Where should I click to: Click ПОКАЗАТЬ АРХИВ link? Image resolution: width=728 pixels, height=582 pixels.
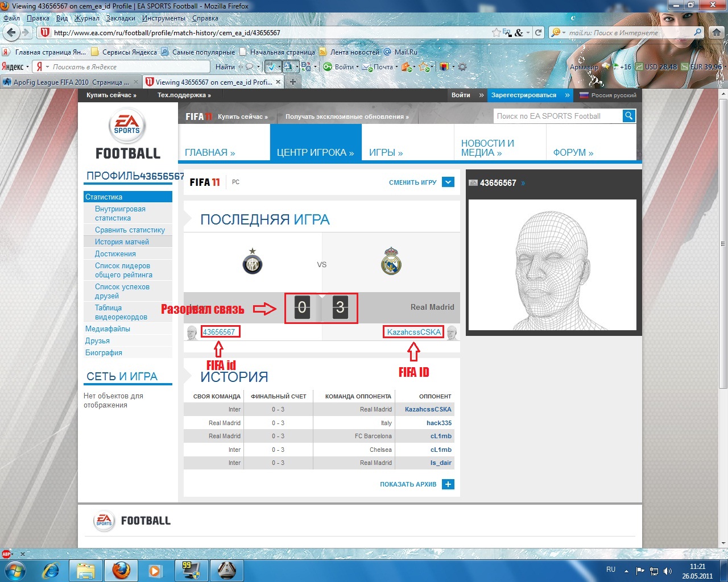click(408, 484)
